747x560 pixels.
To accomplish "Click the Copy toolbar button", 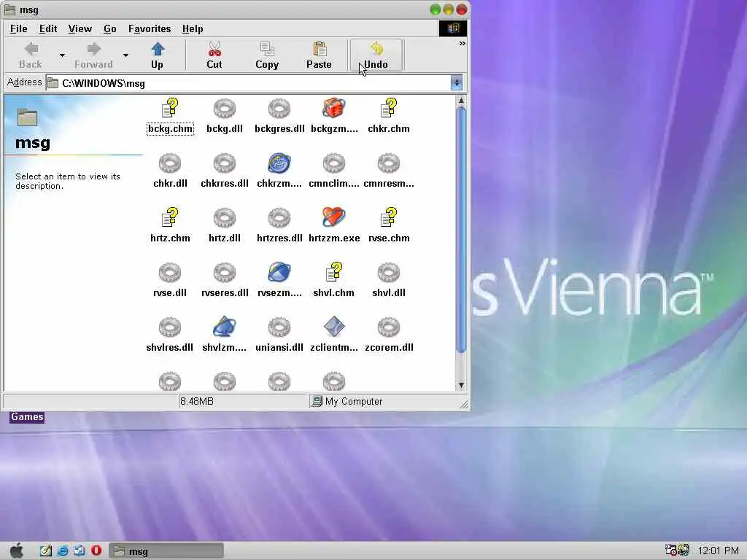I will click(x=267, y=55).
